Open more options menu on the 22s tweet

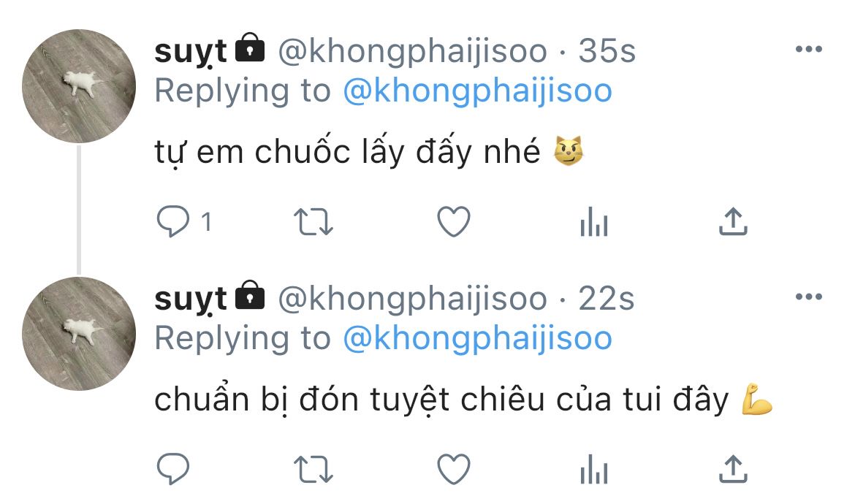pyautogui.click(x=809, y=297)
